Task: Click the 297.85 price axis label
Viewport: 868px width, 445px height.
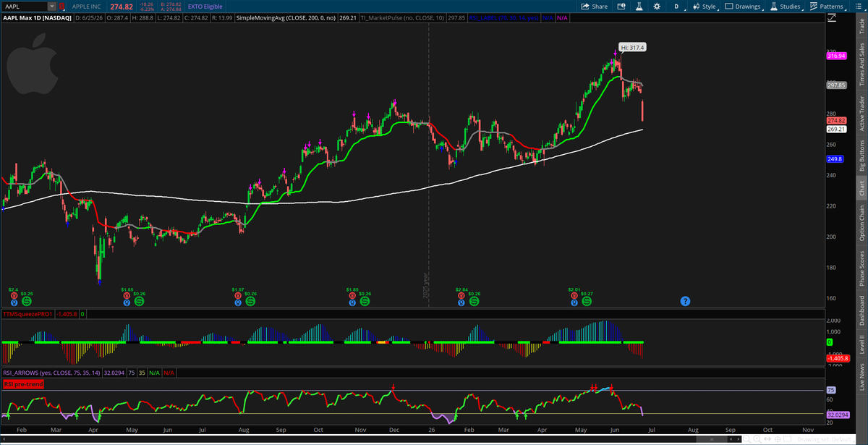Action: (837, 85)
